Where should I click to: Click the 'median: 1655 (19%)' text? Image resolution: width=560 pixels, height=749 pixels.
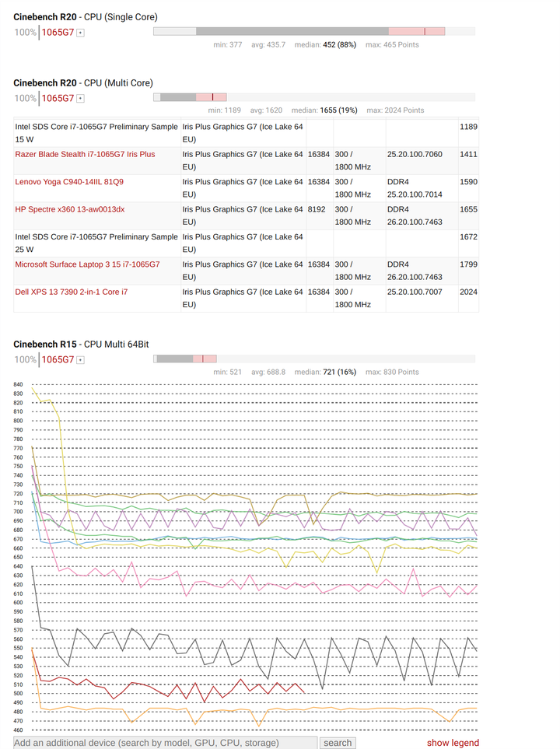(324, 110)
